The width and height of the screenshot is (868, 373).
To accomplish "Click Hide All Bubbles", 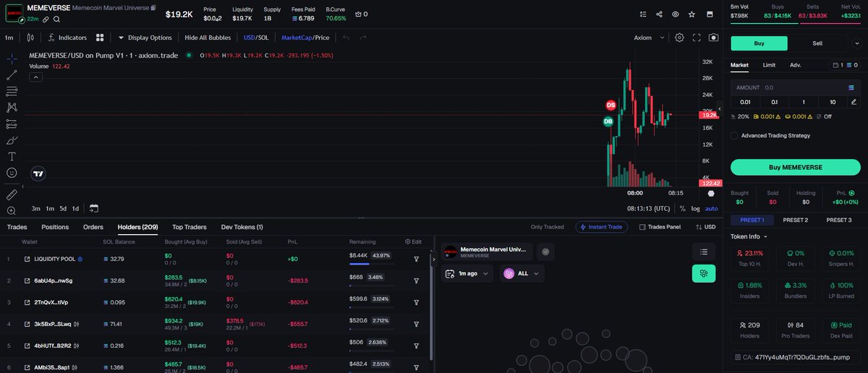I will (209, 38).
